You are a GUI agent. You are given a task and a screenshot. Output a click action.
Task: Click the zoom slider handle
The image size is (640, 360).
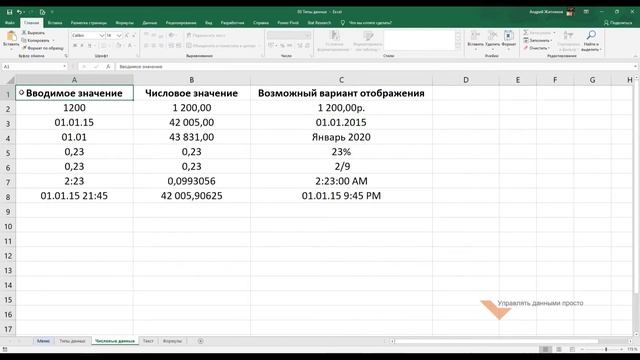[x=606, y=349]
